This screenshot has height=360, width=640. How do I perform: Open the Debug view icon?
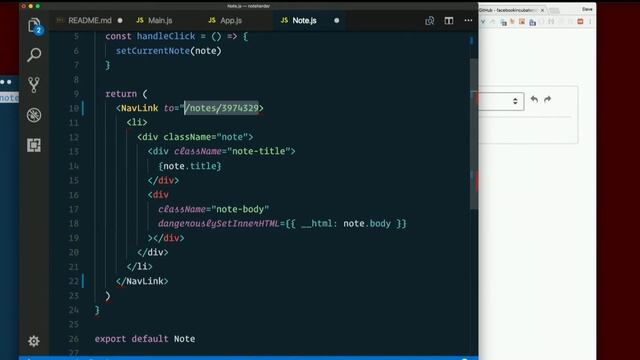(x=34, y=115)
